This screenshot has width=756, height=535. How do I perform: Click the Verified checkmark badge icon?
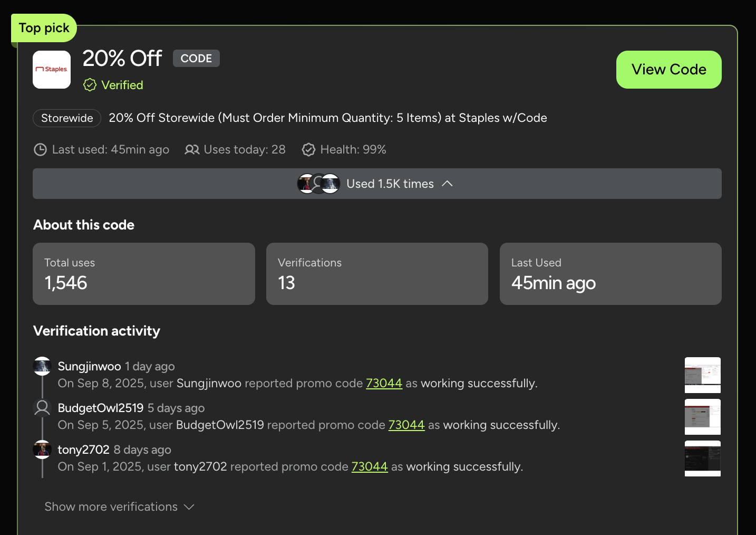[x=90, y=85]
